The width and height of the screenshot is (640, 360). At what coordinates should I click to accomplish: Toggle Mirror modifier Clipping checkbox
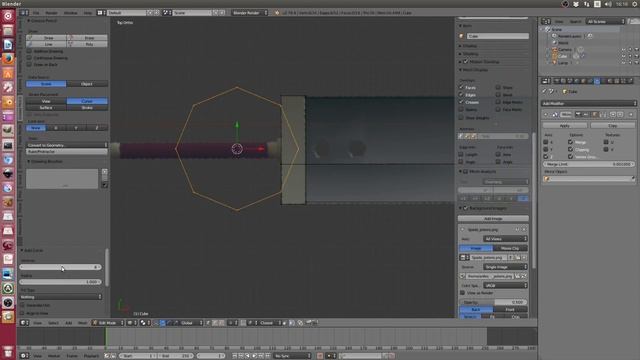click(570, 149)
